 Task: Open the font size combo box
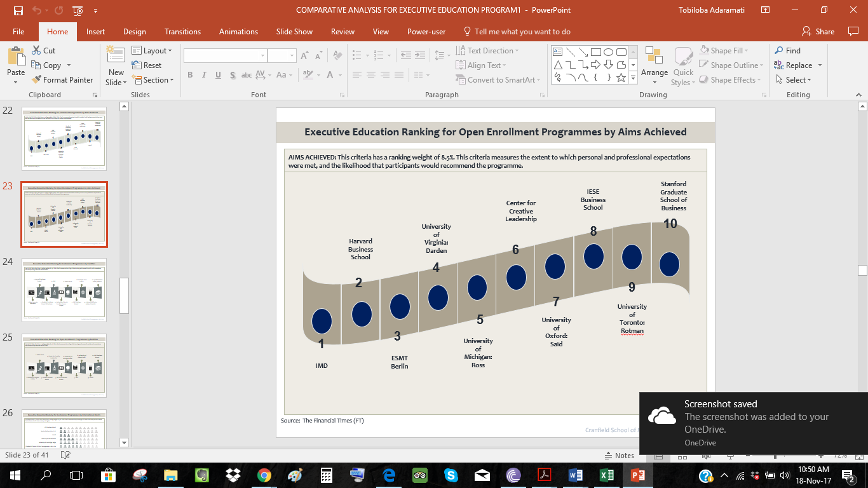click(x=282, y=56)
